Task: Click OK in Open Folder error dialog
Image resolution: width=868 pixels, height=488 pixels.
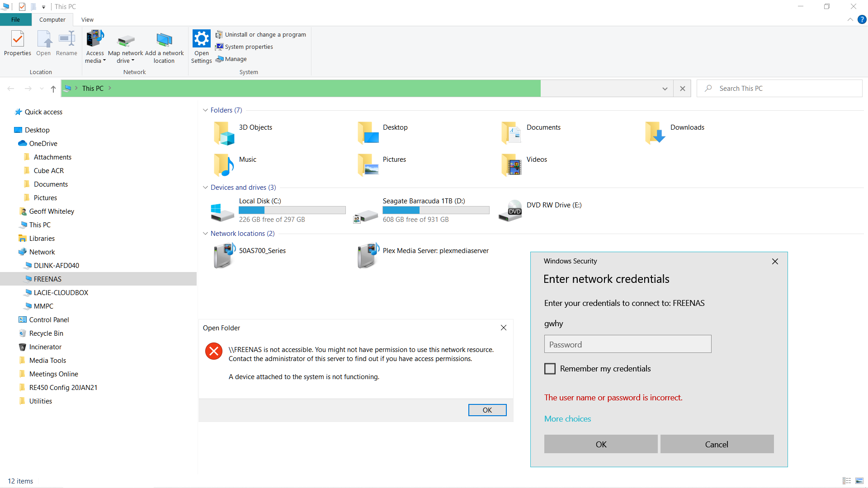Action: coord(487,410)
